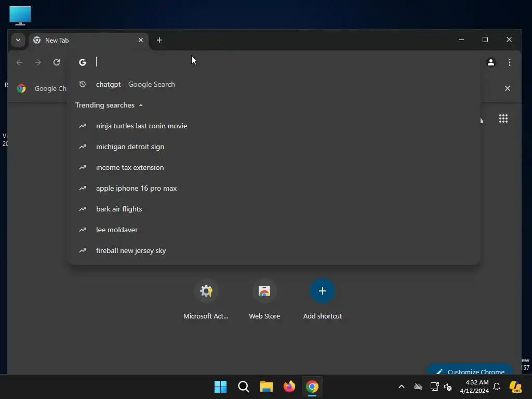Click Chrome icon in taskbar
This screenshot has height=399, width=532.
pyautogui.click(x=312, y=387)
